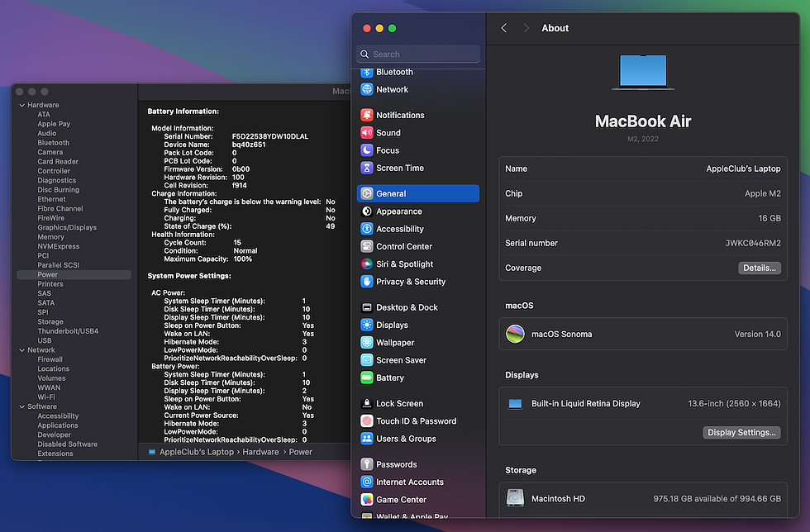Select USB in System Information sidebar

click(45, 340)
